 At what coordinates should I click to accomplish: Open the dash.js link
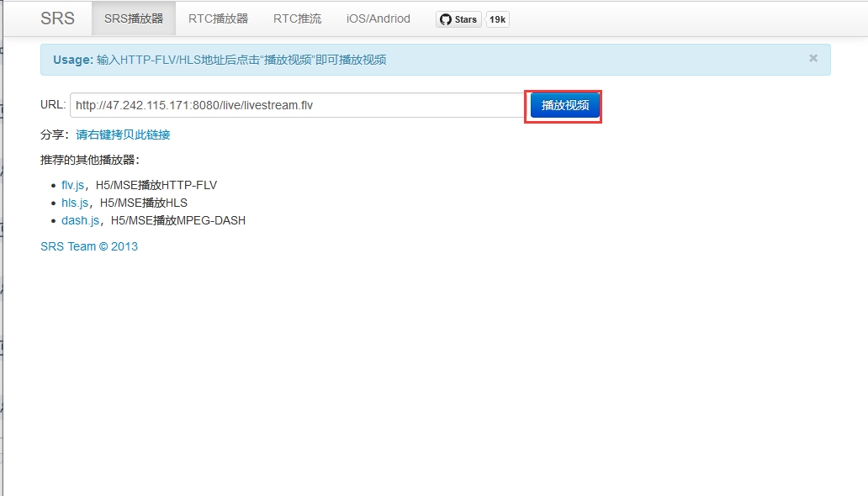click(80, 220)
